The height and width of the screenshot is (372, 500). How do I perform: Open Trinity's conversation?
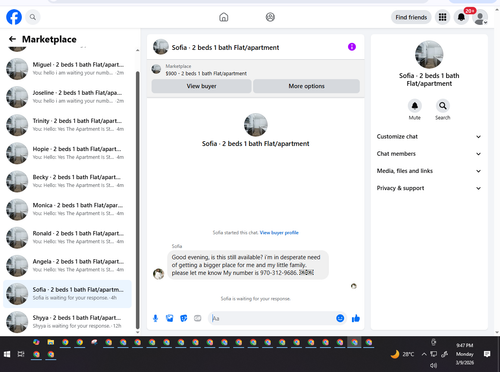tap(67, 125)
